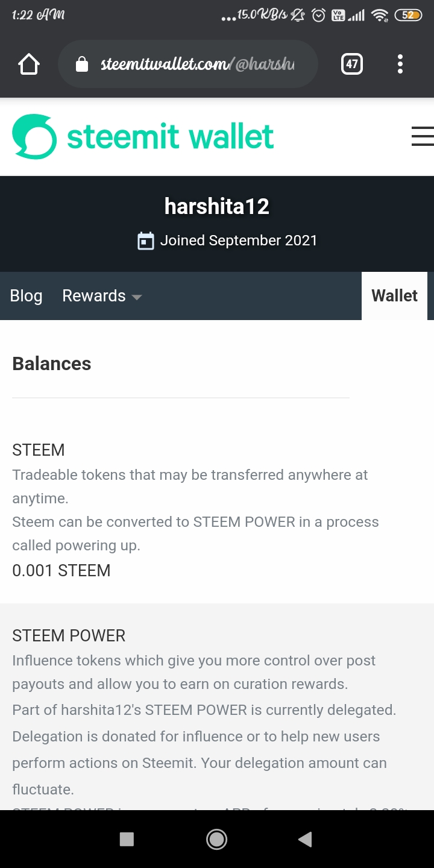Open the Rewards menu

94,296
